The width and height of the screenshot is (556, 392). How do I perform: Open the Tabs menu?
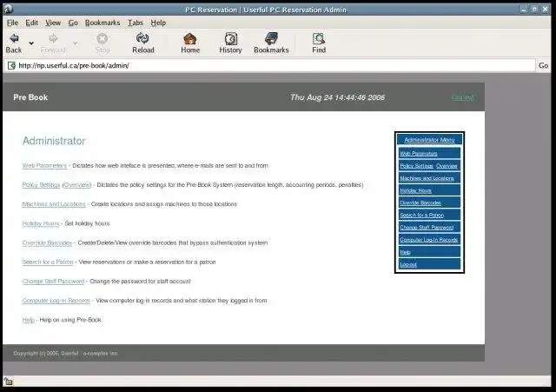click(136, 23)
